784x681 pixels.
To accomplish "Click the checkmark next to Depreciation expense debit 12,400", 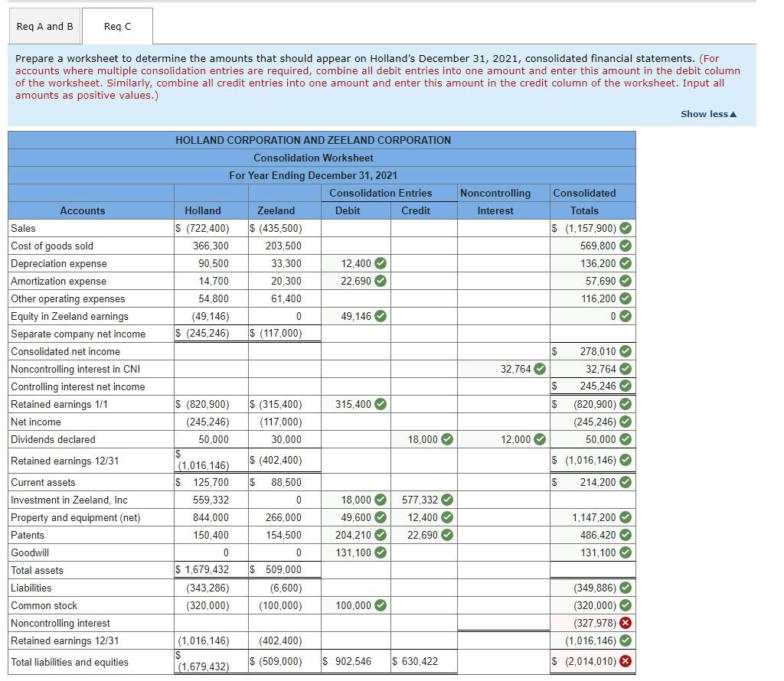I will (380, 263).
